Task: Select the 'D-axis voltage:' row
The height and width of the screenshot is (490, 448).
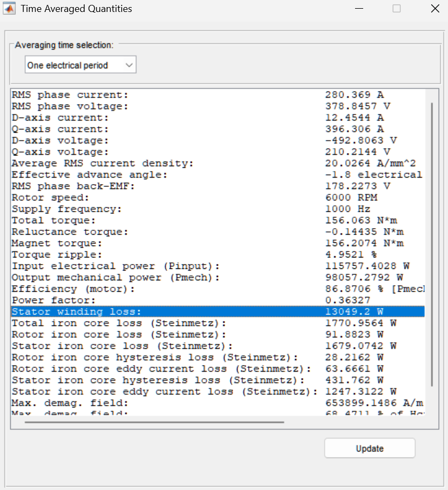Action: 217,140
